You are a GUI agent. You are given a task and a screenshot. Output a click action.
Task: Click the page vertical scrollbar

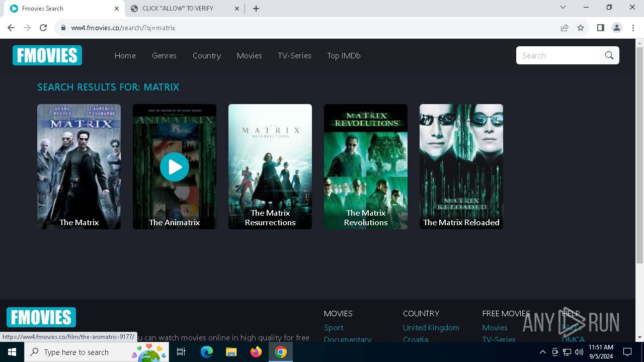click(x=639, y=156)
